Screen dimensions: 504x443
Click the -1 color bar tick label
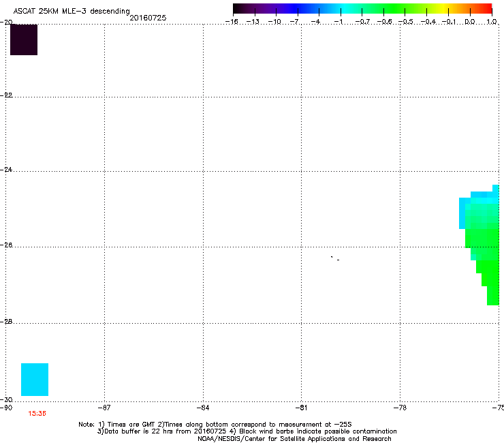click(x=338, y=22)
